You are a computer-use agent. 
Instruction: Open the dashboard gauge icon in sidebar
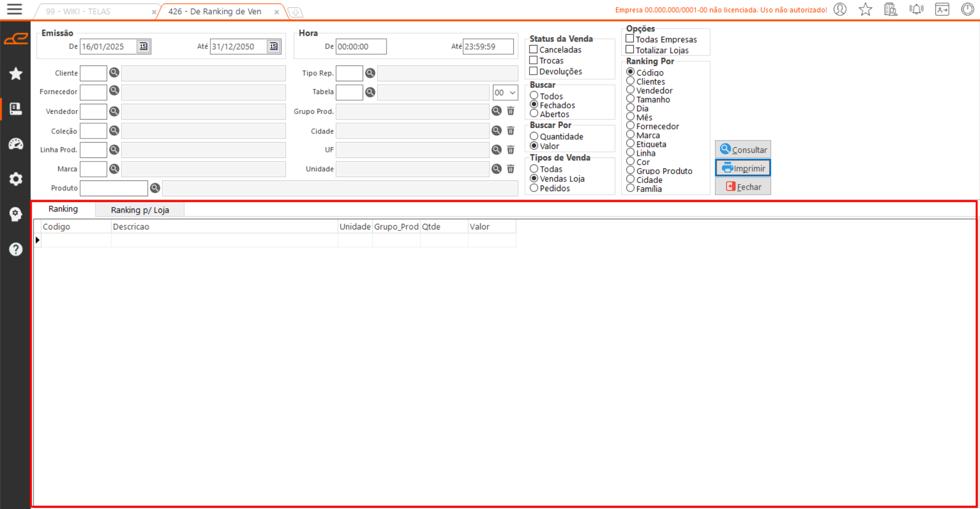click(x=16, y=144)
